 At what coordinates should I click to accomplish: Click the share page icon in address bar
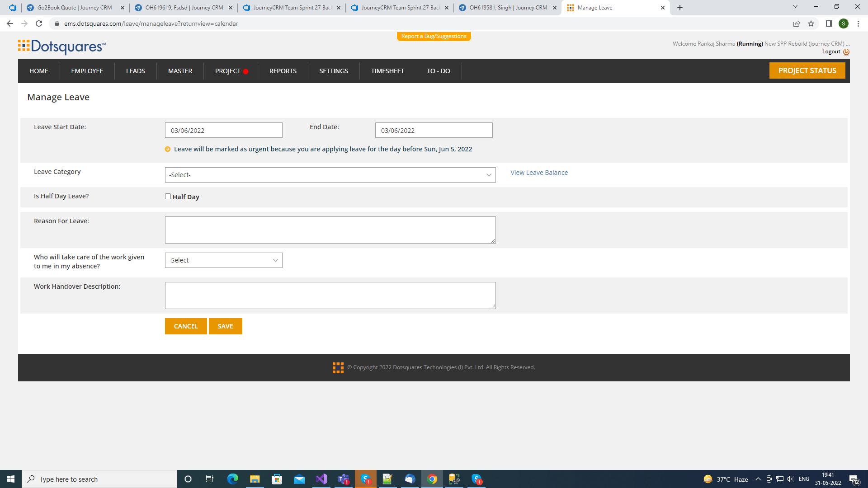[x=797, y=23]
